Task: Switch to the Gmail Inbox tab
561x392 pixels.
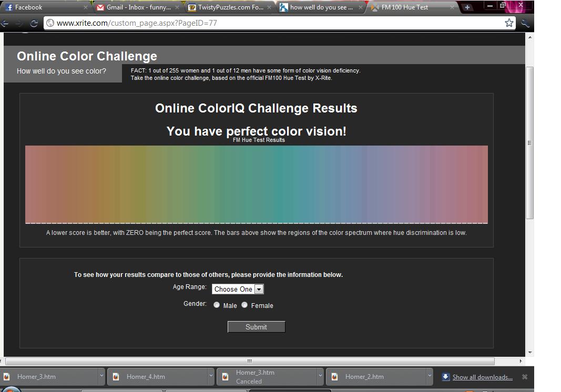Action: click(138, 7)
